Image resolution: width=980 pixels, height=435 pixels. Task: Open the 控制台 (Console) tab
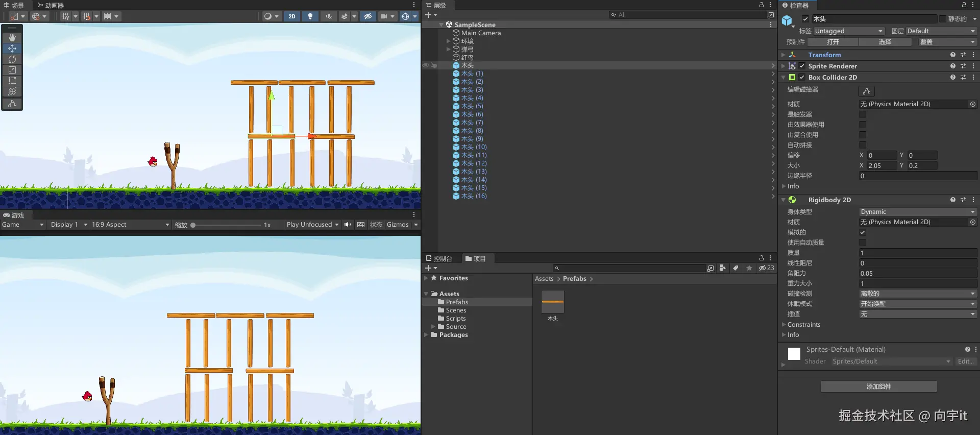point(439,259)
